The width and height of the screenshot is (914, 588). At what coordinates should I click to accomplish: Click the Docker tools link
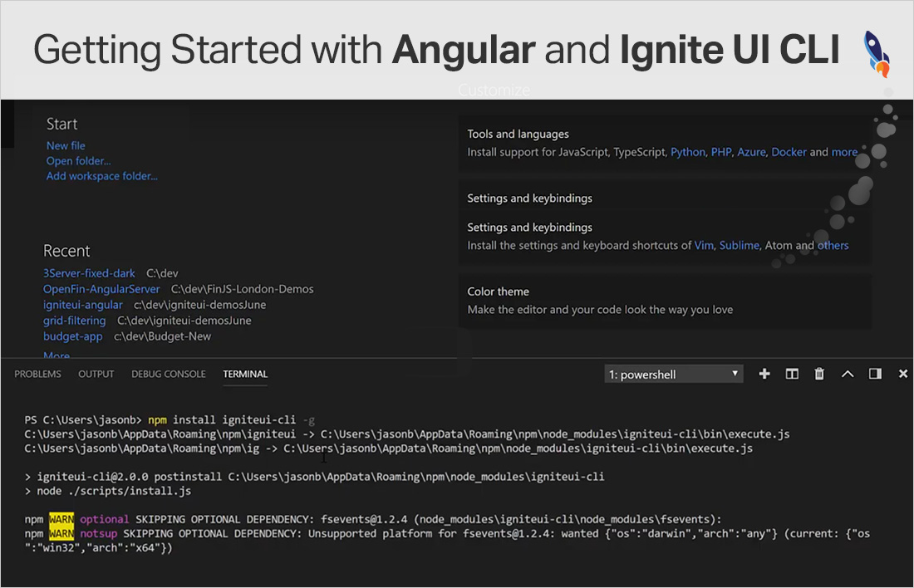coord(789,153)
